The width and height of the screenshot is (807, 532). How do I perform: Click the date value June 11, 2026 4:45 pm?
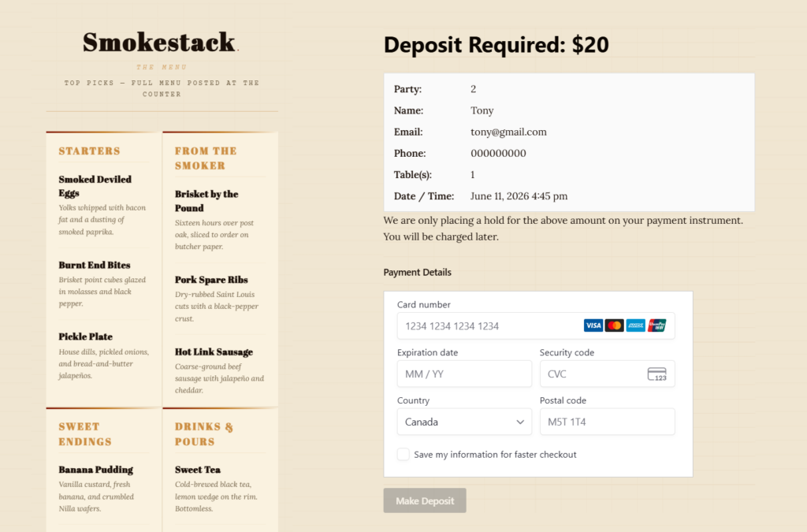coord(519,196)
